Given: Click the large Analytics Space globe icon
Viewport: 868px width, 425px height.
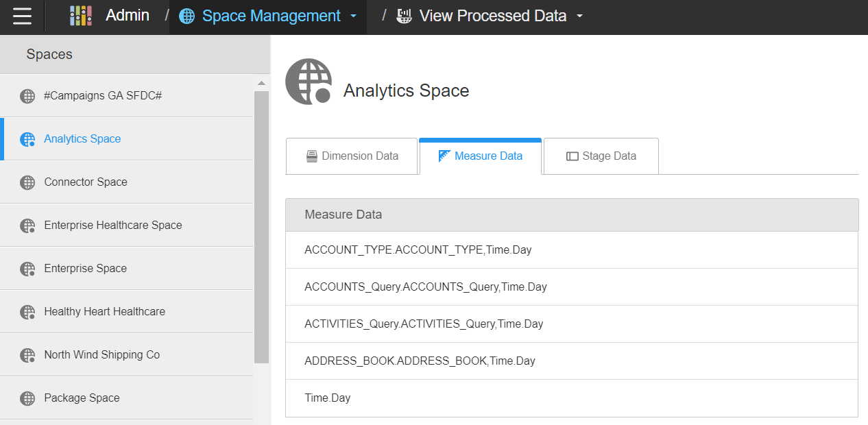Looking at the screenshot, I should 309,82.
